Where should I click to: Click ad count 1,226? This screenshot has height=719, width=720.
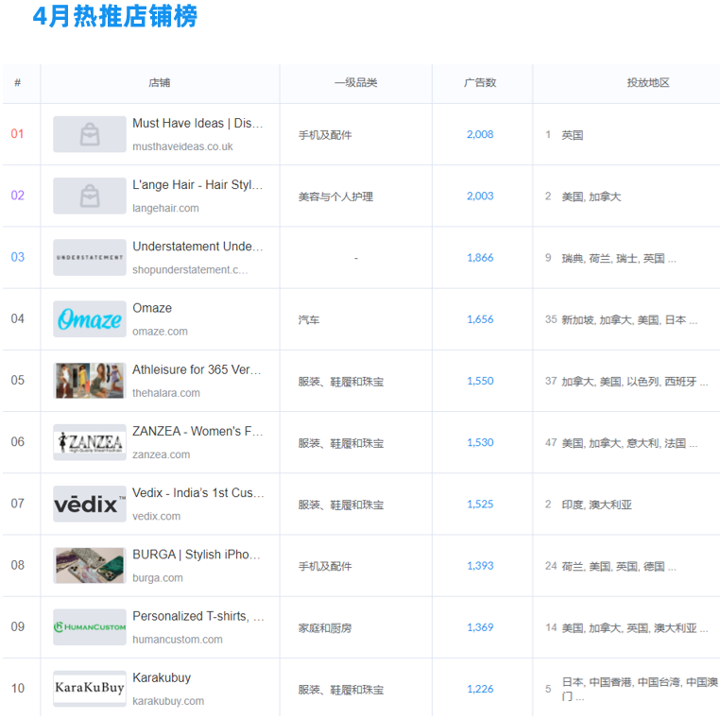point(480,689)
